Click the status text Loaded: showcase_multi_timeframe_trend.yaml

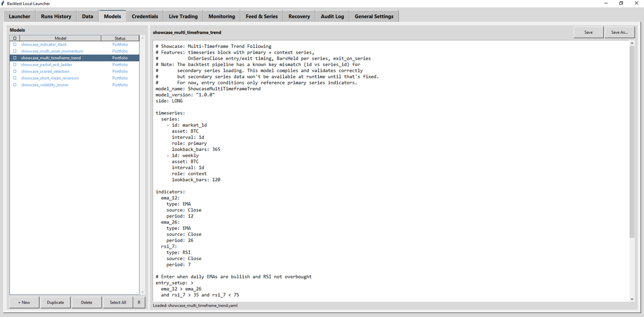[195, 305]
